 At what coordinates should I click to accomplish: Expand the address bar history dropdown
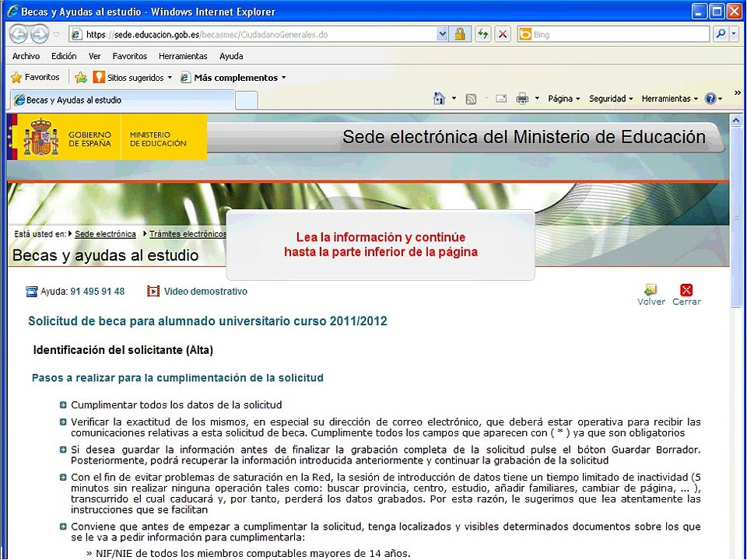pos(442,34)
